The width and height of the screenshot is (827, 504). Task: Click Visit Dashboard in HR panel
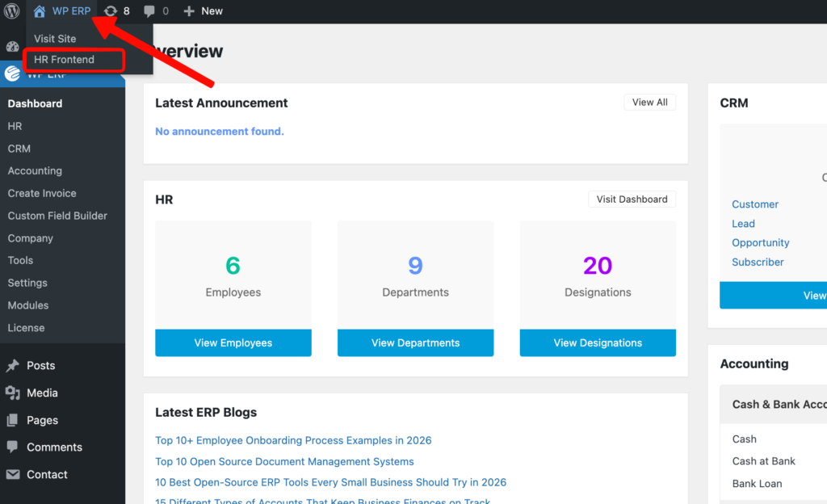pos(632,199)
